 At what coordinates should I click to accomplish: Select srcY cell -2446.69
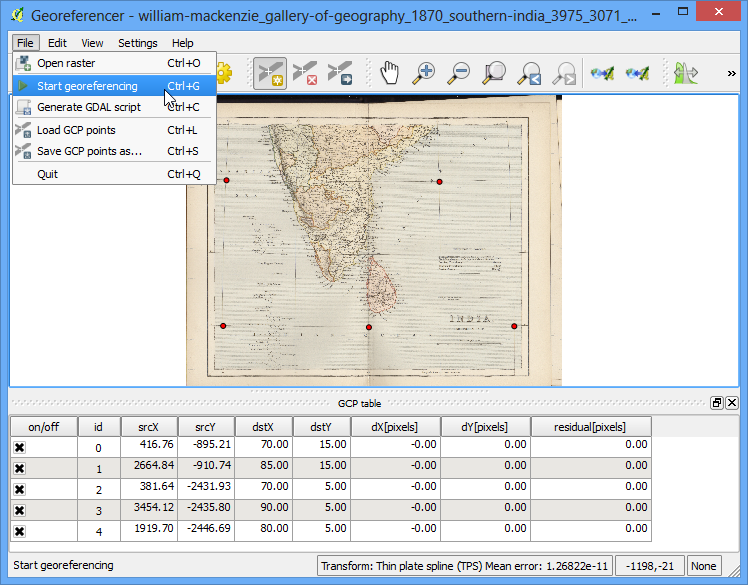pyautogui.click(x=206, y=532)
